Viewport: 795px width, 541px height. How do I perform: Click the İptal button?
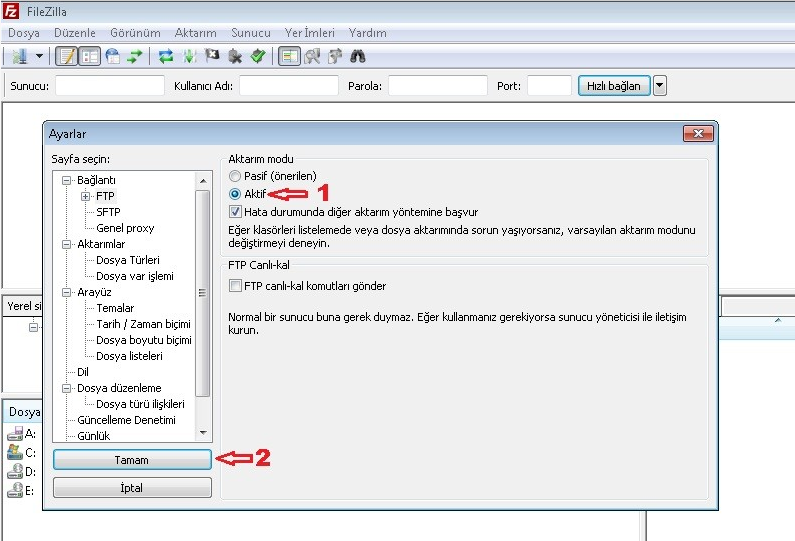pos(132,487)
